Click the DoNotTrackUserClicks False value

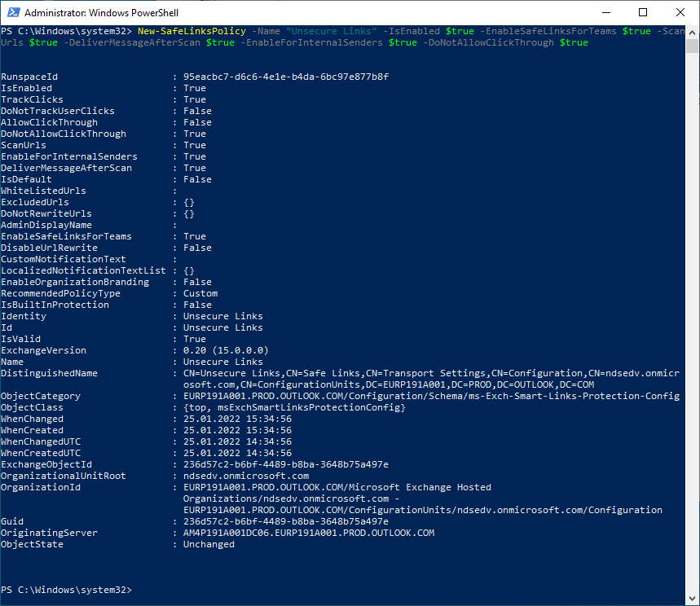coord(197,111)
